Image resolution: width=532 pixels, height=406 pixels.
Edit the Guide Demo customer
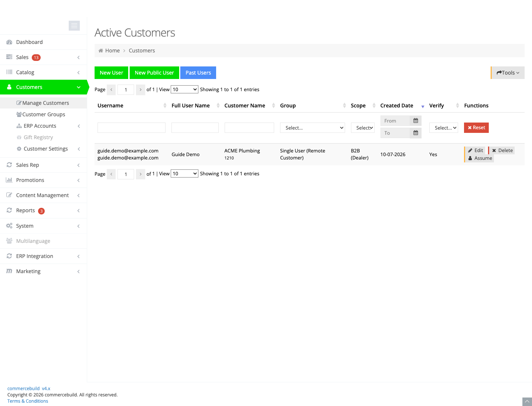click(475, 150)
